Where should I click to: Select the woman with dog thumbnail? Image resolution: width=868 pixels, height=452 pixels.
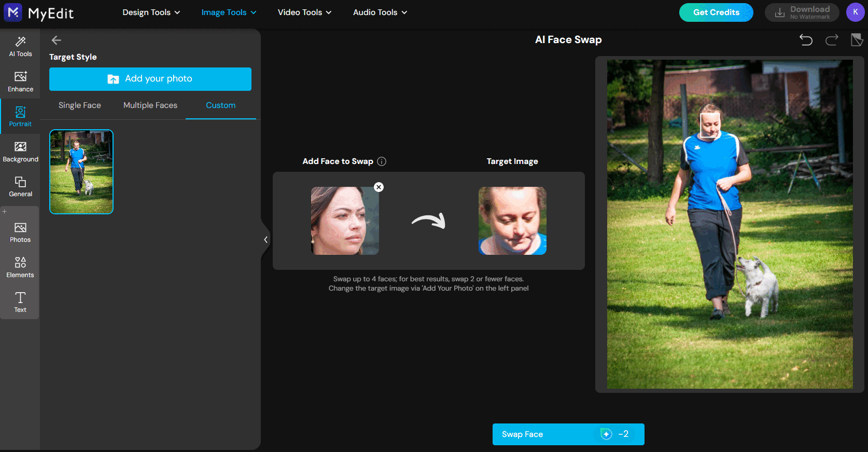(x=81, y=172)
